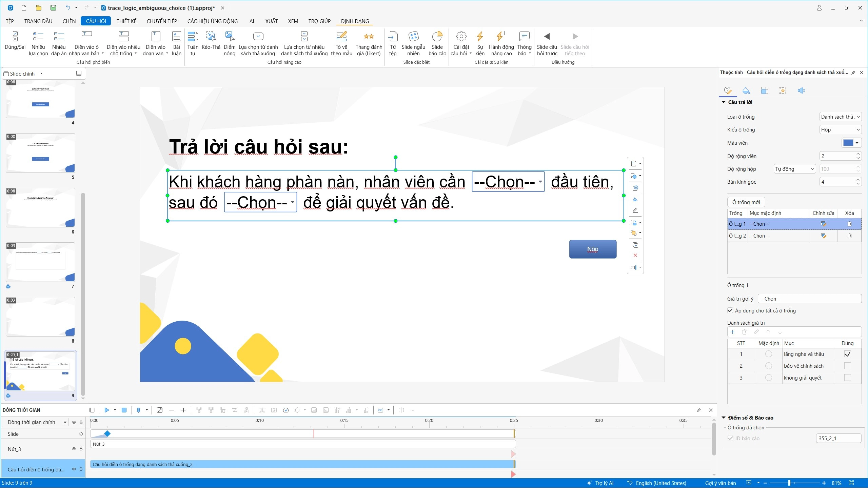
Task: Open the sound properties tab icon
Action: (801, 90)
